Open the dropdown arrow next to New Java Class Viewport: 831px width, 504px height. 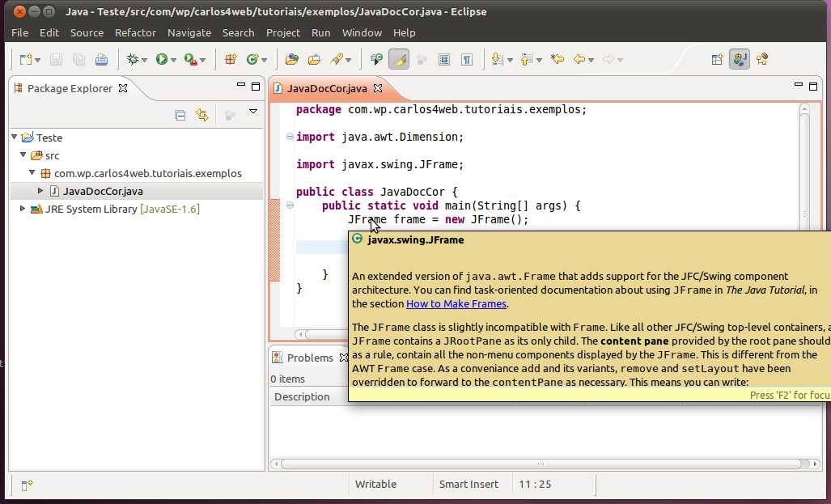click(x=264, y=61)
